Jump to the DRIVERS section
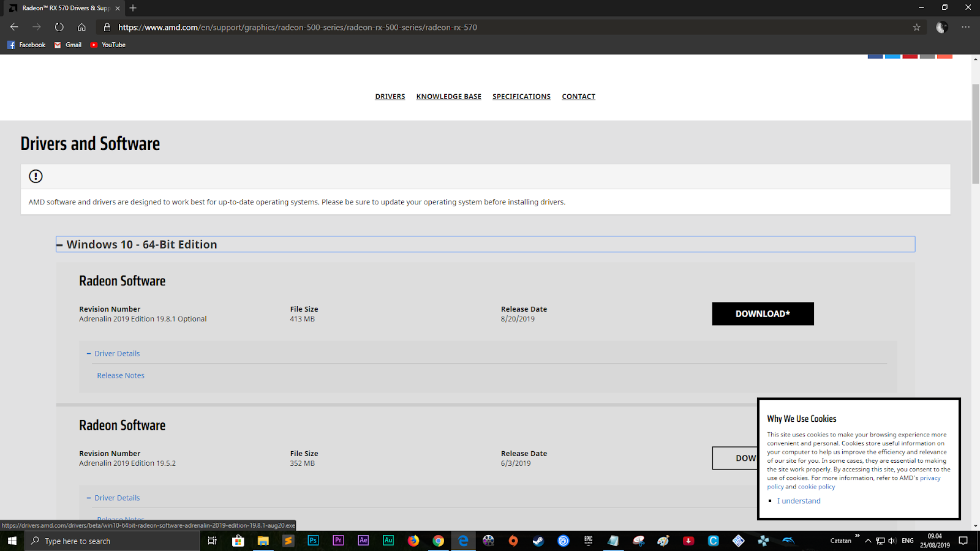Screen dimensions: 980x551 [x=390, y=97]
